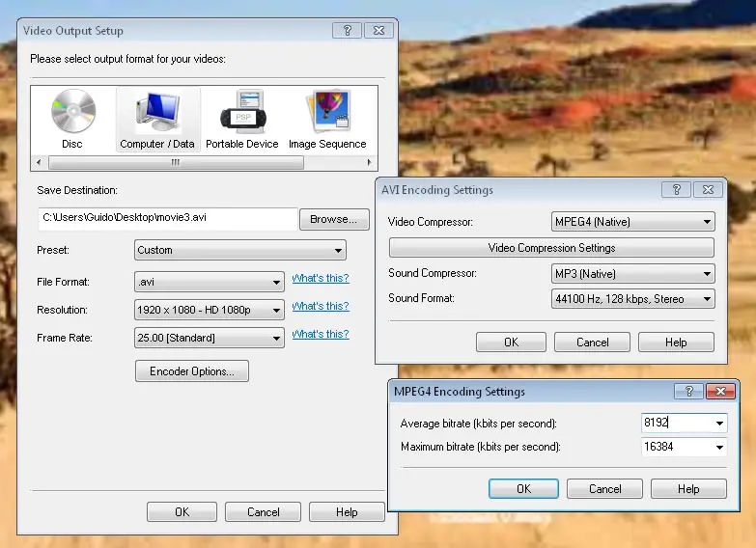
Task: Cancel the Video Output Setup dialog
Action: pos(263,512)
